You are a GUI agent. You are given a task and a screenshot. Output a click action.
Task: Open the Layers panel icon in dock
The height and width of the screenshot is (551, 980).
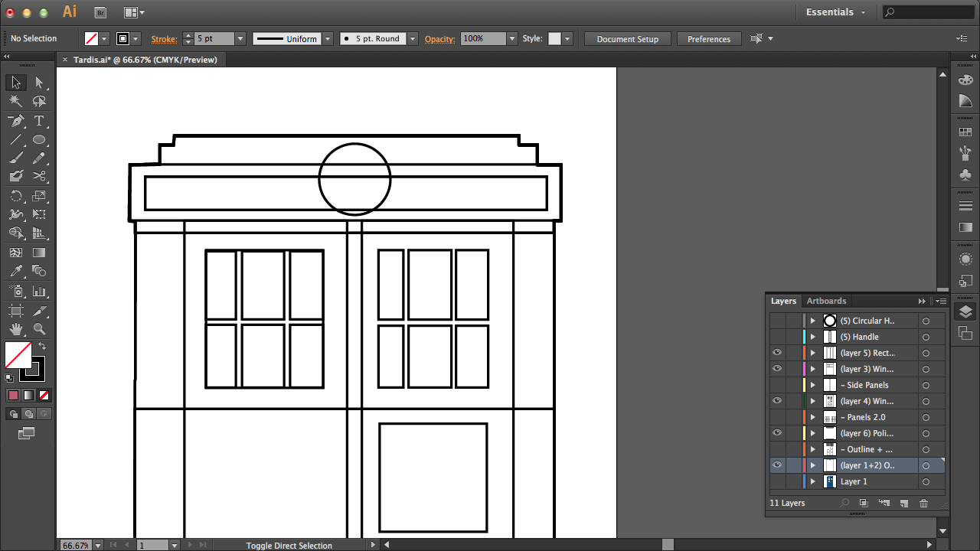(x=965, y=311)
